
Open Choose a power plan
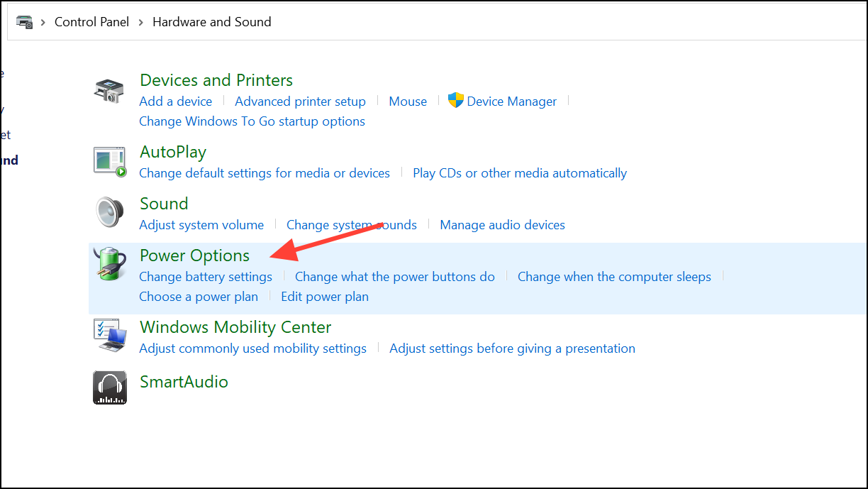199,296
